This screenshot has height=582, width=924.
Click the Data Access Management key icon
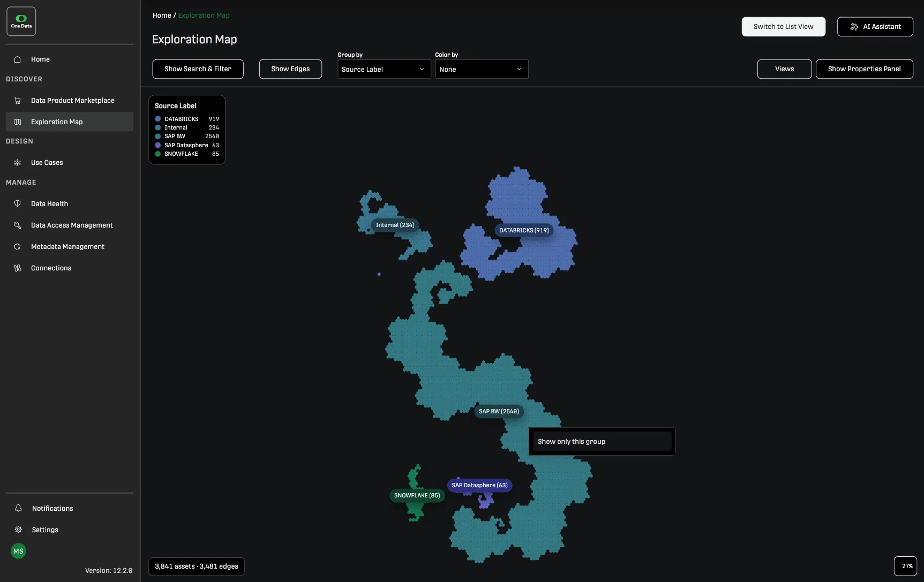(x=18, y=225)
